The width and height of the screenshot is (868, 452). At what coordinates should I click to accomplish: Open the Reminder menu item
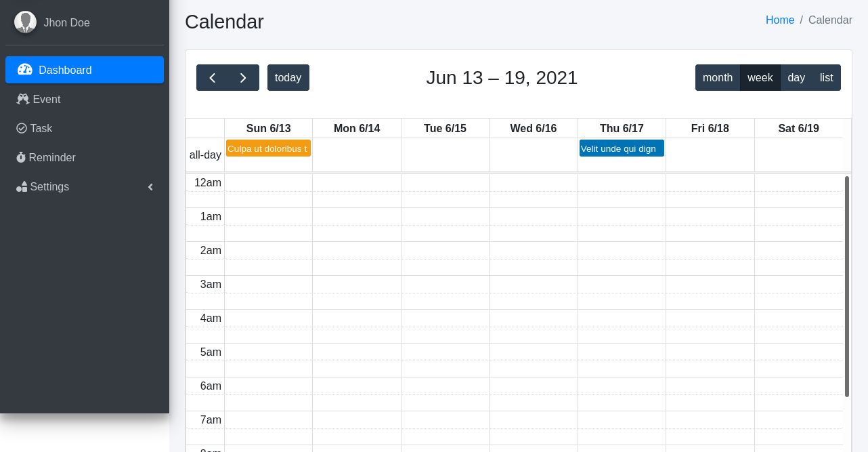[51, 157]
